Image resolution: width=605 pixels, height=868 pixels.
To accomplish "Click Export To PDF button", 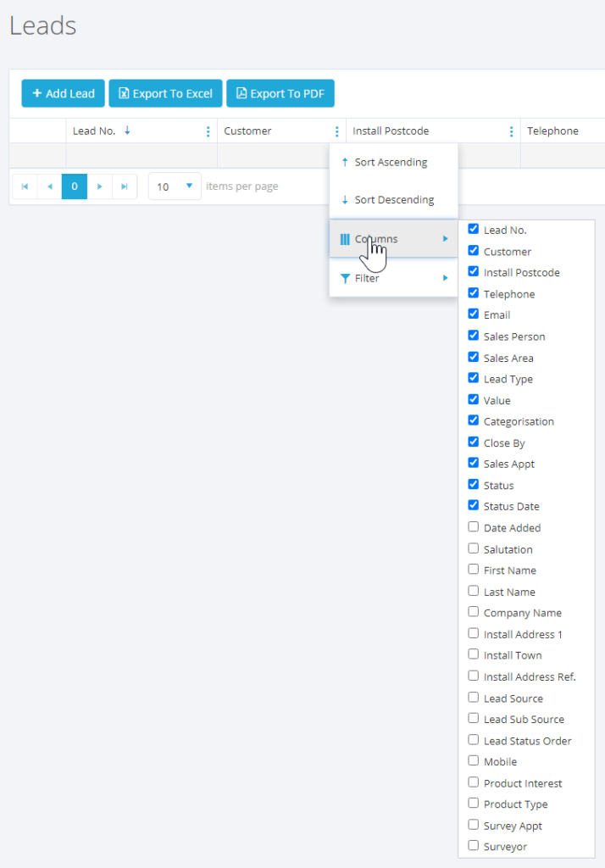I will [x=280, y=93].
